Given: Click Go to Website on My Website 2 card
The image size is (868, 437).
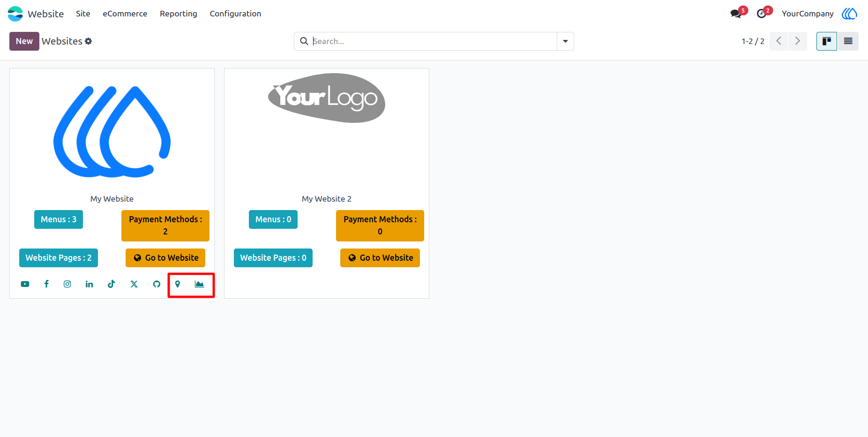Looking at the screenshot, I should pyautogui.click(x=380, y=258).
